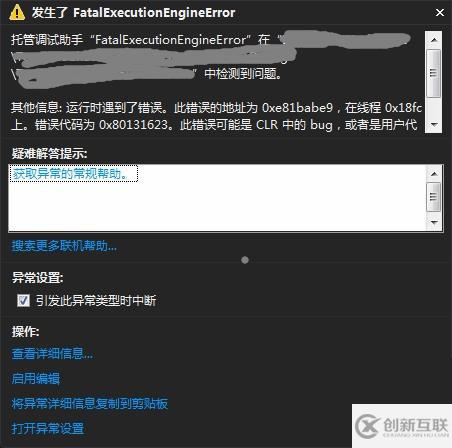Click the up arrow in the troubleshooting tips scrollbar
452x448 pixels.
click(434, 174)
